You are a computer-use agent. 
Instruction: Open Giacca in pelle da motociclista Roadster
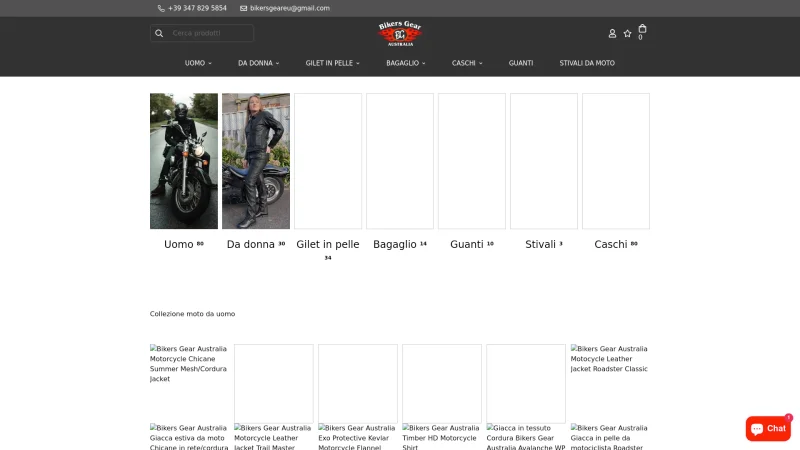(x=610, y=437)
